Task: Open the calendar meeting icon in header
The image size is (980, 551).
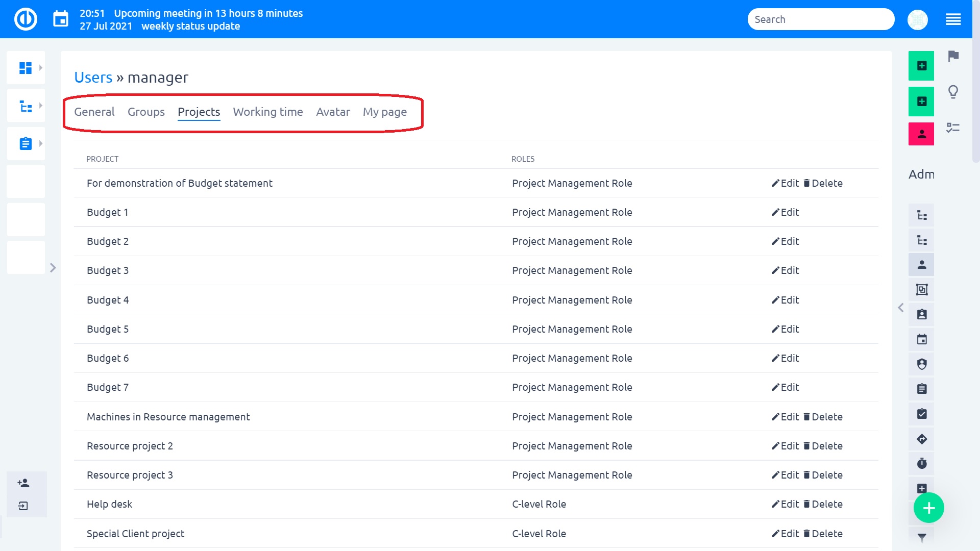Action: click(61, 19)
